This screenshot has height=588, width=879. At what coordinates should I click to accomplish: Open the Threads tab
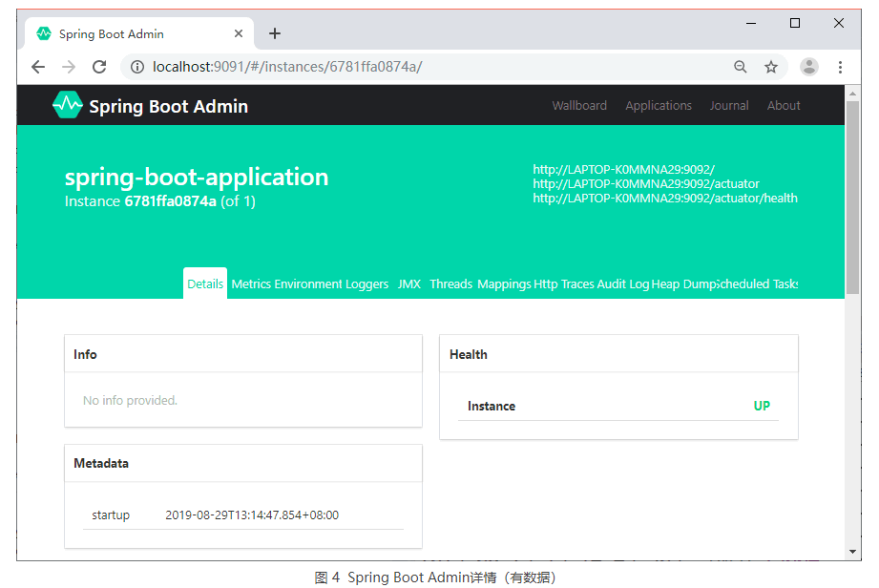point(450,283)
